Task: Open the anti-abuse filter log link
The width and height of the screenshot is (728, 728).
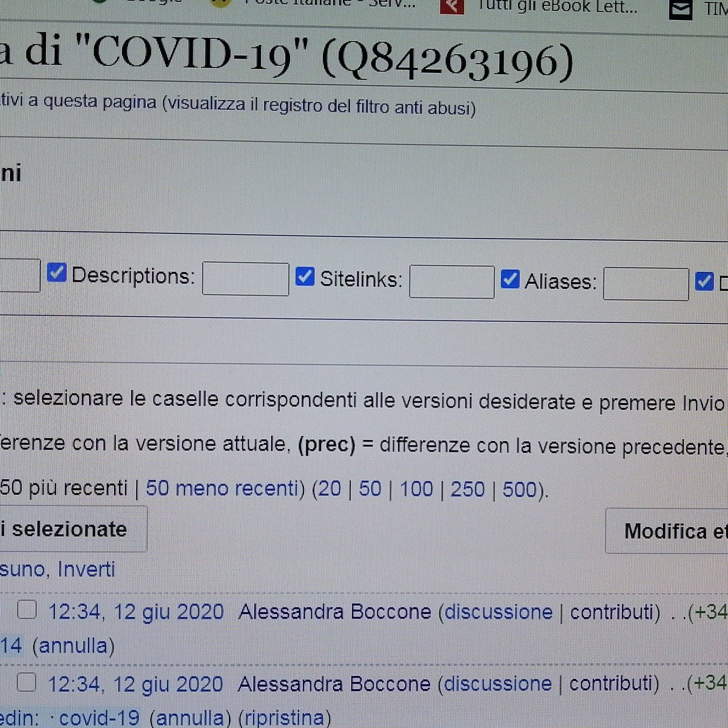Action: point(318,106)
